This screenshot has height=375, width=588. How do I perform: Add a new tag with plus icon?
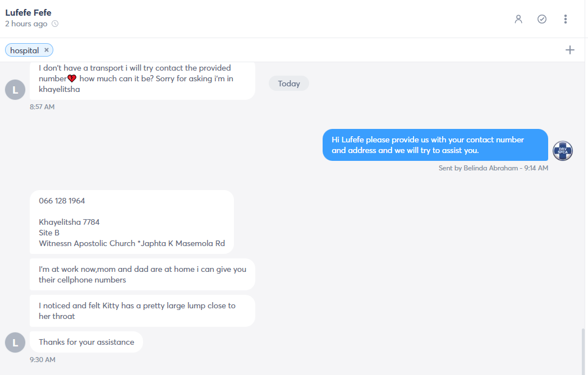coord(569,50)
